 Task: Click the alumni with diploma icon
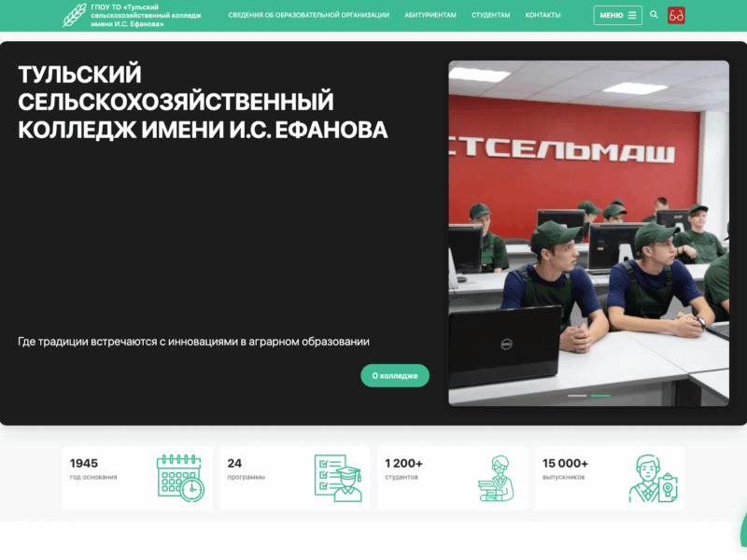click(653, 478)
